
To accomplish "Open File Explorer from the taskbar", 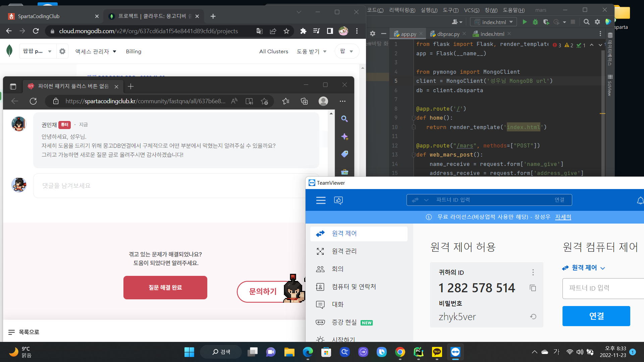I will (x=289, y=352).
